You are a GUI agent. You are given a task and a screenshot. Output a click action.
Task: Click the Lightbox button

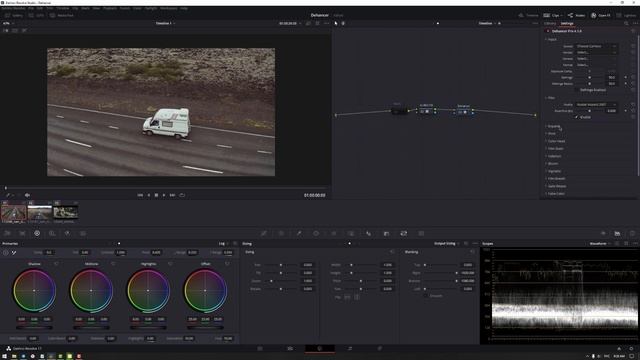[627, 16]
